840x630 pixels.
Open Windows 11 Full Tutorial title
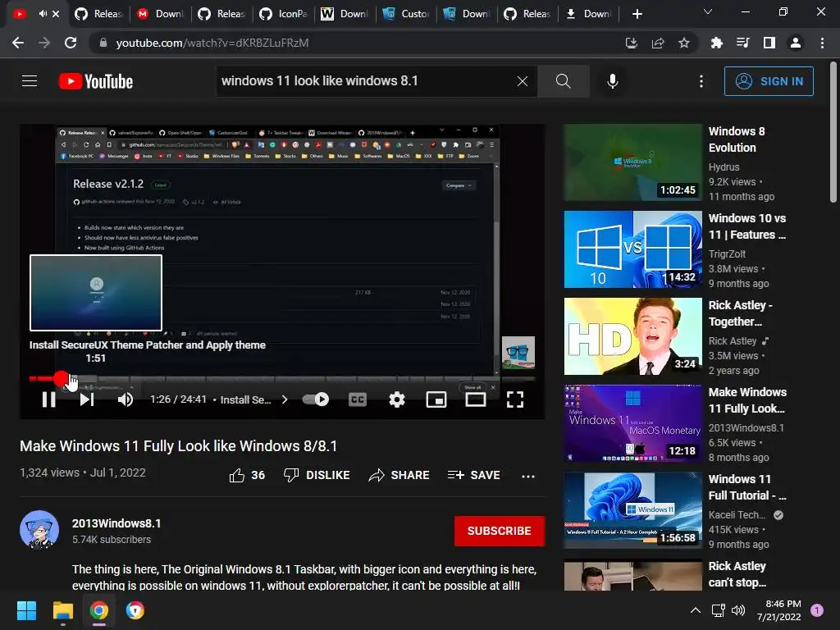pos(746,487)
